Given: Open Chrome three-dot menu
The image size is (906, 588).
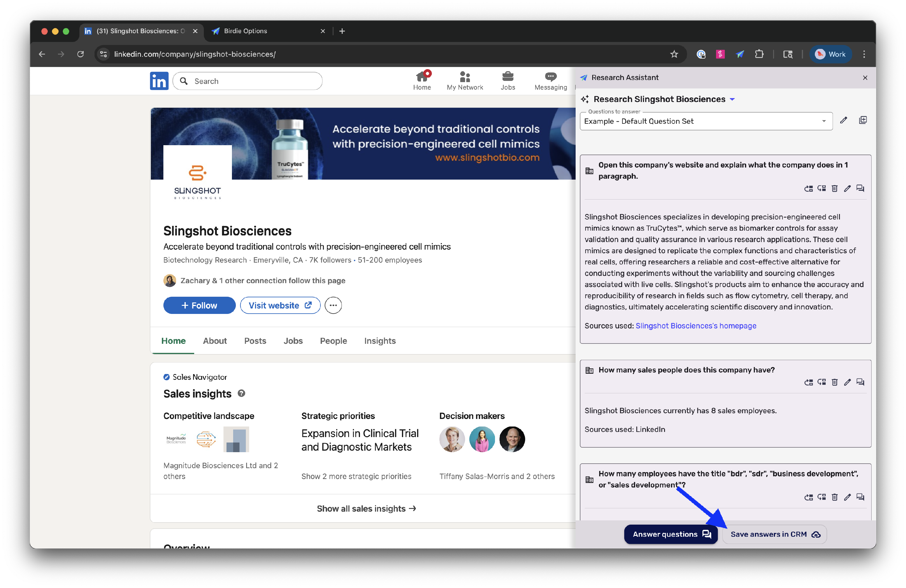Looking at the screenshot, I should pos(864,54).
